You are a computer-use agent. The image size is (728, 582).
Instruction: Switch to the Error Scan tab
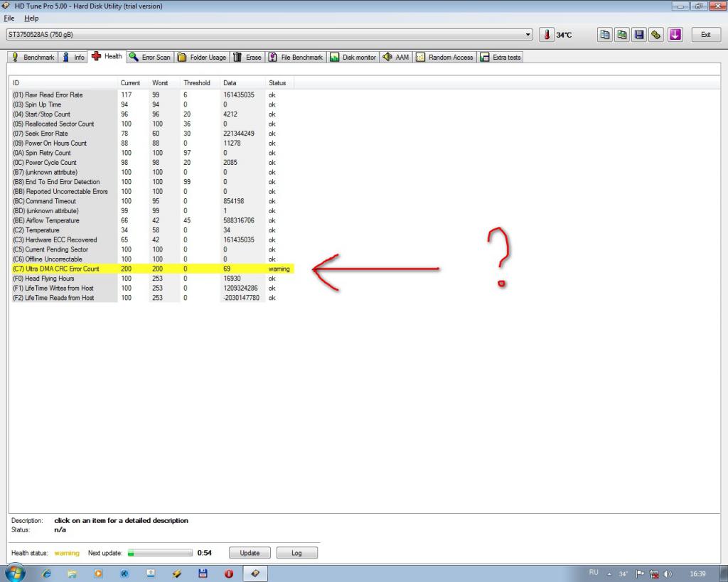tap(150, 57)
